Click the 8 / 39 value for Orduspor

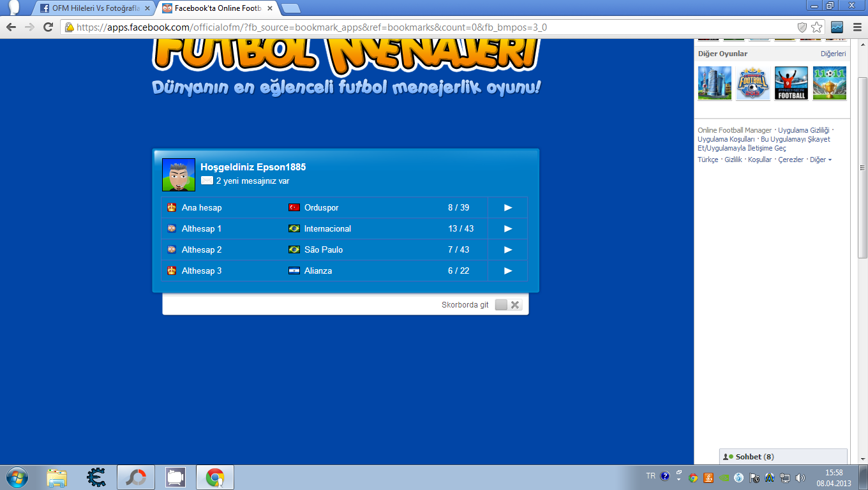tap(458, 207)
